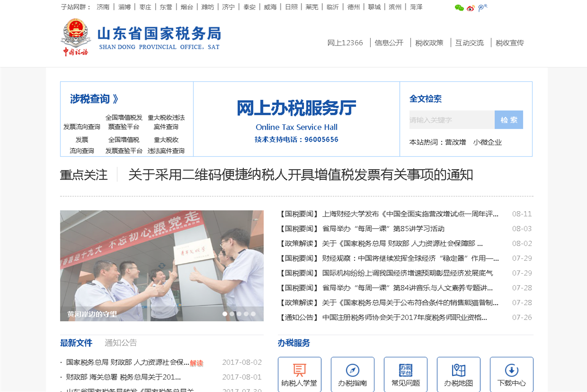Go to 日照 sub-site
The width and height of the screenshot is (587, 392).
click(291, 7)
